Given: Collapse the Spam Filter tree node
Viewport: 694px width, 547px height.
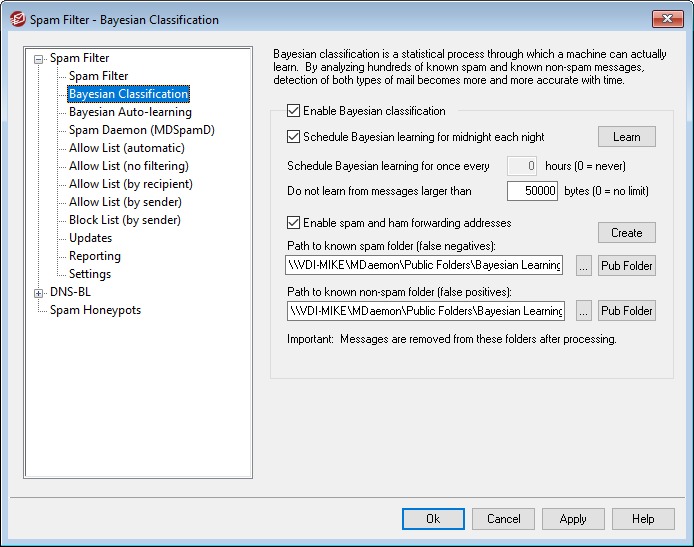Looking at the screenshot, I should pyautogui.click(x=39, y=59).
